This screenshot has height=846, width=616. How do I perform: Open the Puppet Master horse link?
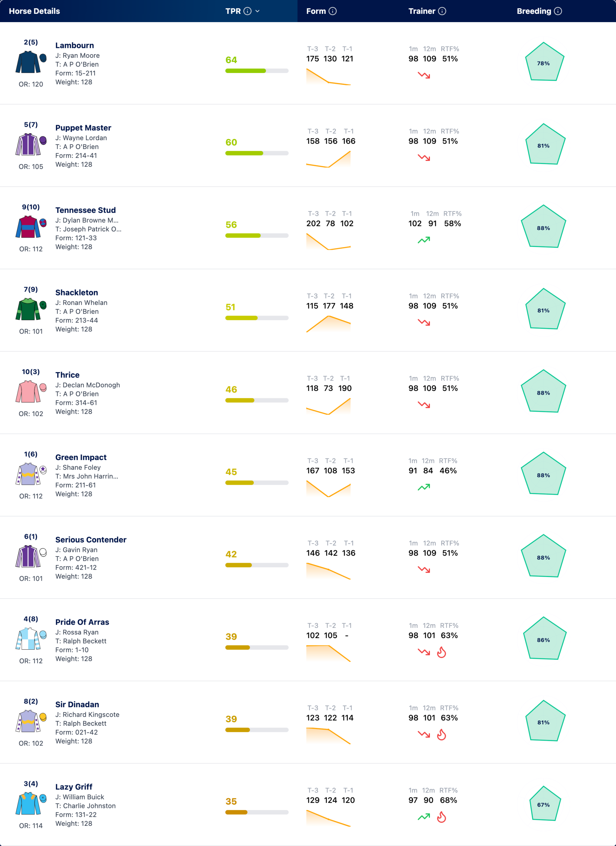[83, 128]
